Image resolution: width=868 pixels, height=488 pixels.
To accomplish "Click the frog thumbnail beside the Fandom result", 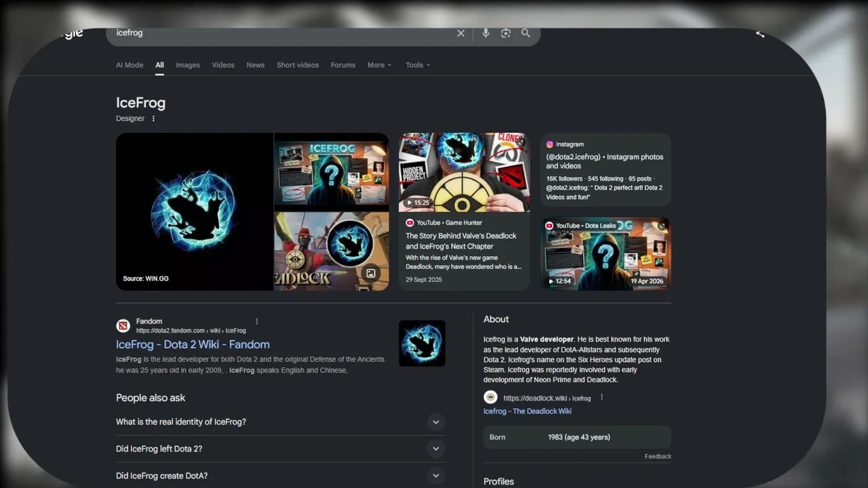I will [x=422, y=344].
